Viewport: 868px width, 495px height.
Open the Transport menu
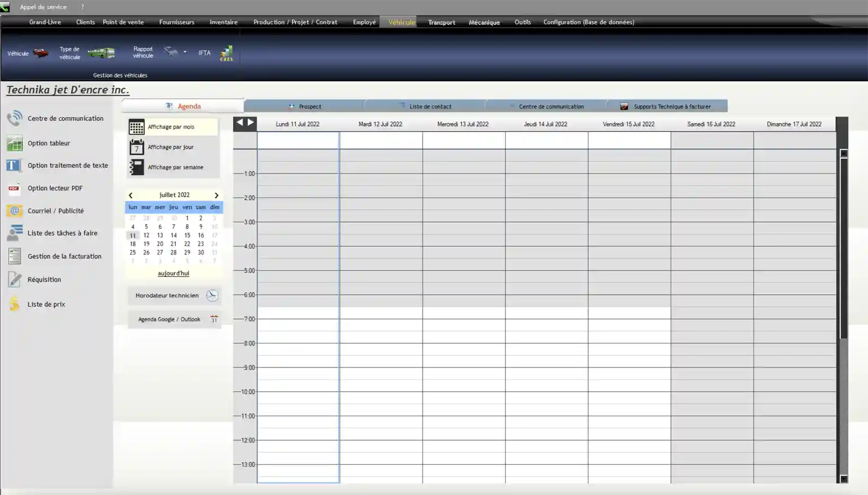[x=442, y=22]
